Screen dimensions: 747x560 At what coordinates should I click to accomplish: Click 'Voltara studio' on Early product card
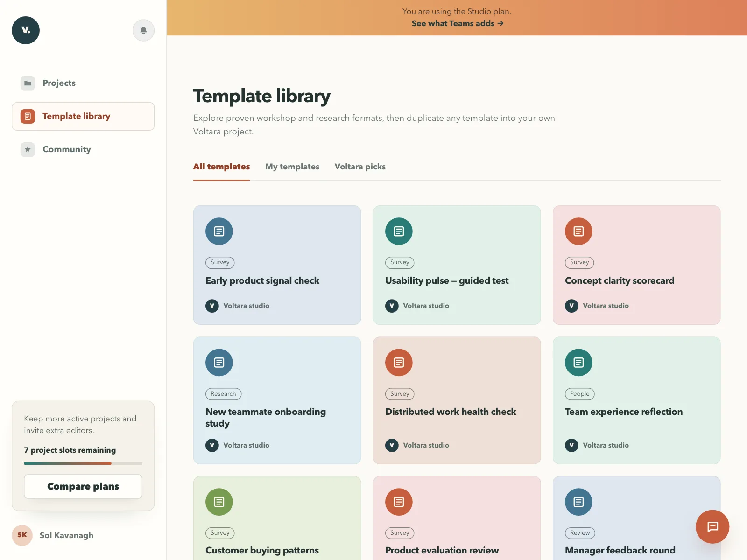[246, 306]
